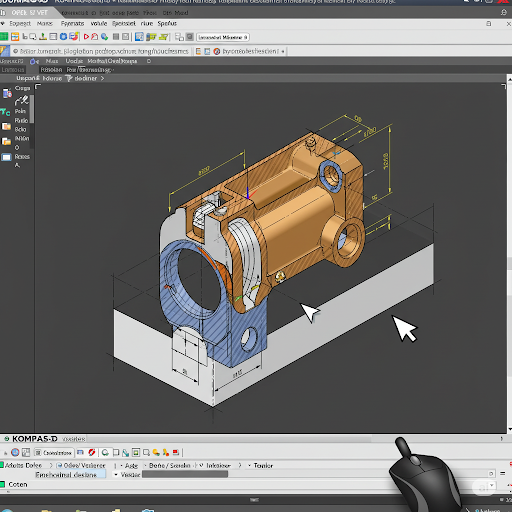Click the 'Beño / Sxedn' option
512x512 pixels.
point(169,465)
